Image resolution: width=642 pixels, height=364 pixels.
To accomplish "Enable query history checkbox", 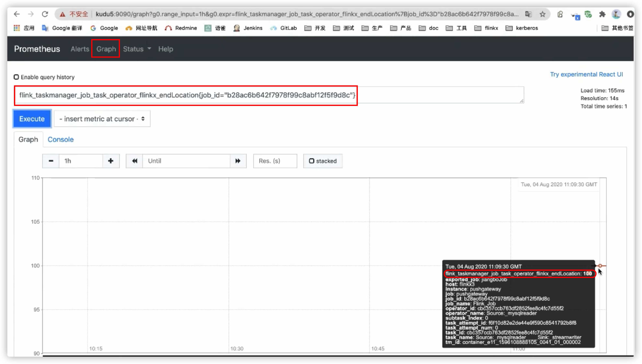I will [x=16, y=77].
